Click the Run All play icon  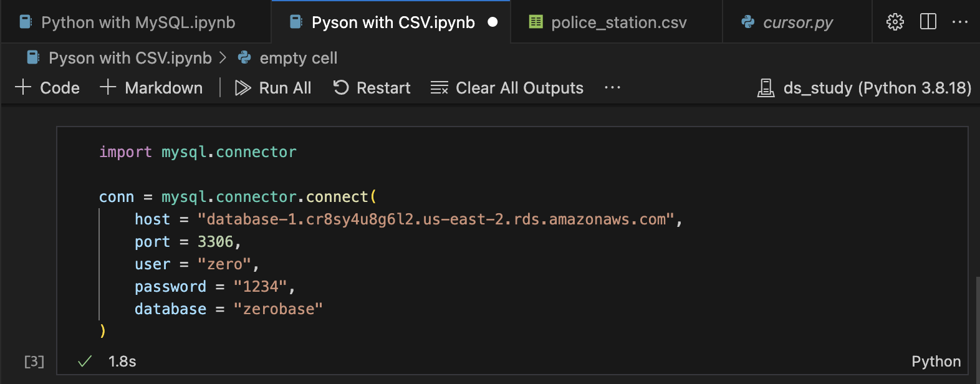pos(243,88)
